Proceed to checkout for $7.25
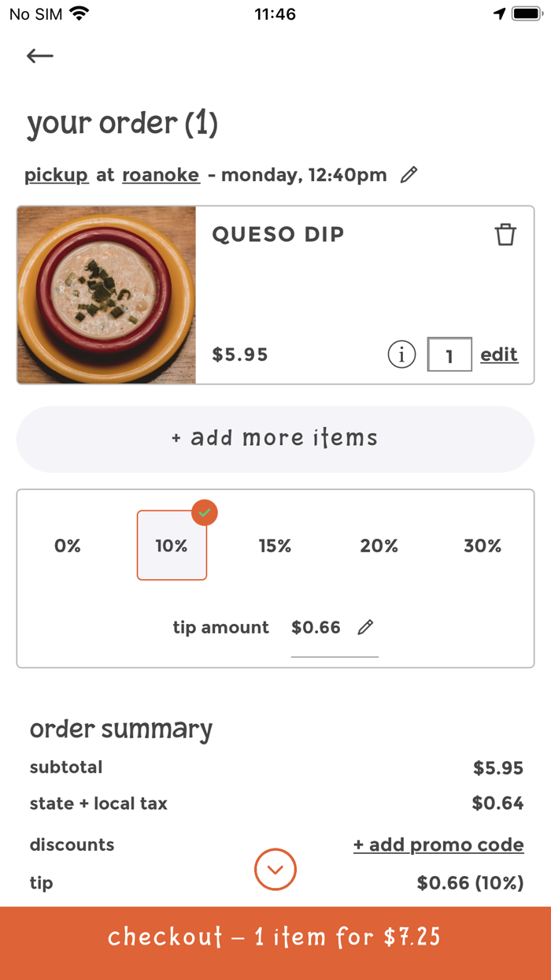The height and width of the screenshot is (980, 551). (x=275, y=937)
